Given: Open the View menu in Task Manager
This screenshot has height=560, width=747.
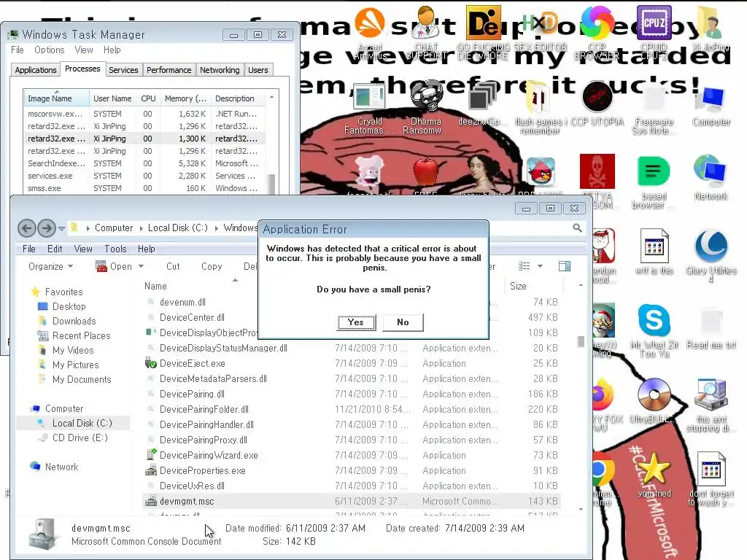Looking at the screenshot, I should tap(84, 50).
